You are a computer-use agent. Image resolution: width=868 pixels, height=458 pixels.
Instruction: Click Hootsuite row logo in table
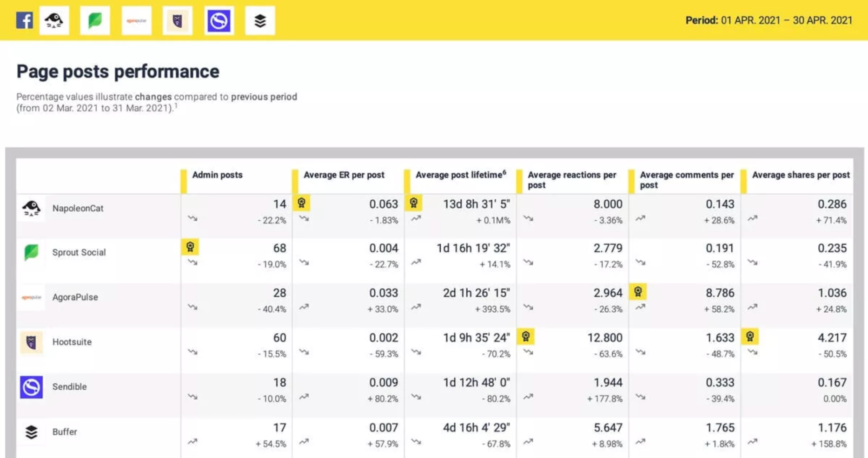click(32, 342)
